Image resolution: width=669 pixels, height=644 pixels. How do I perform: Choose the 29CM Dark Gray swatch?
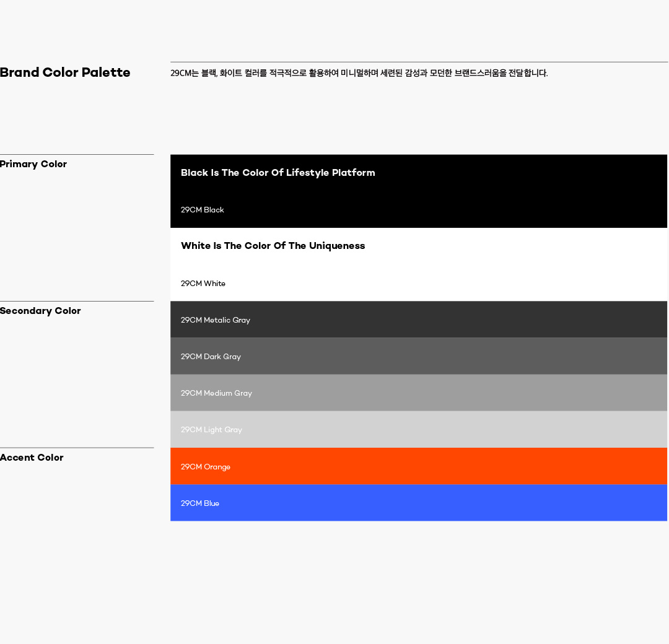[419, 356]
